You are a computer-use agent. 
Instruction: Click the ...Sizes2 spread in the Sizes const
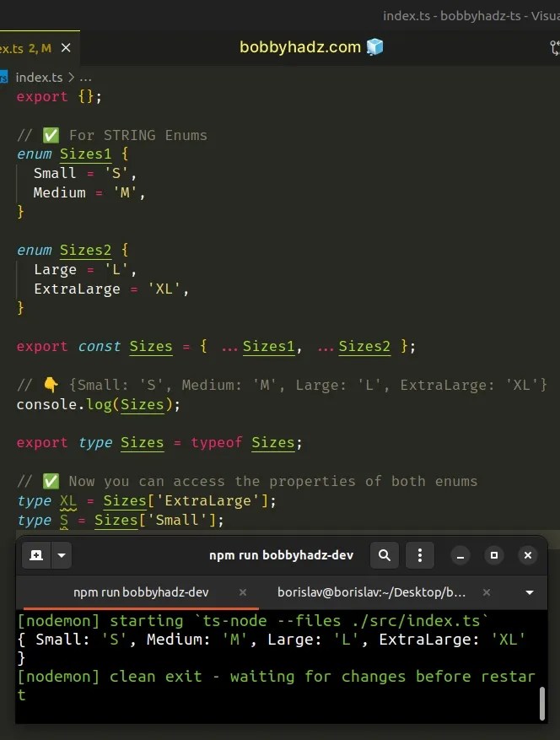[x=354, y=347]
